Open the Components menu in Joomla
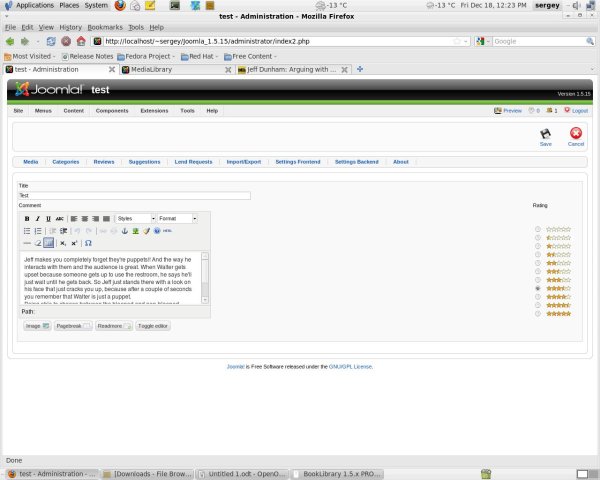Image resolution: width=600 pixels, height=480 pixels. [x=112, y=111]
